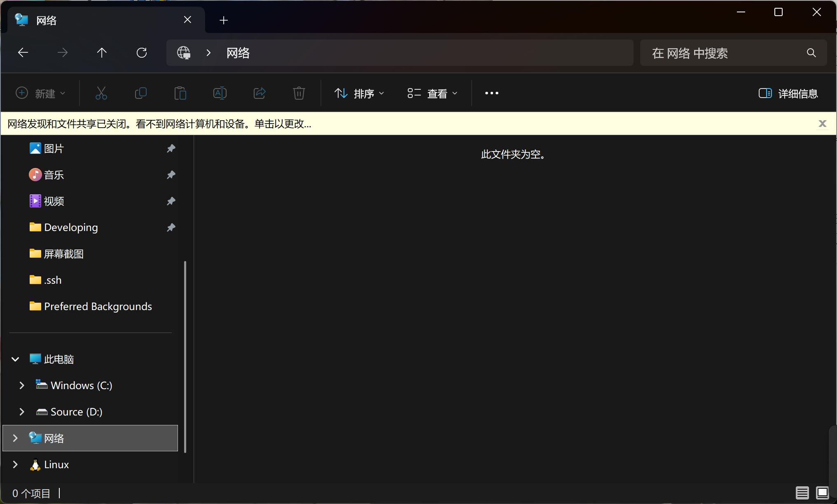Go up one folder level
This screenshot has height=504, width=837.
click(102, 52)
